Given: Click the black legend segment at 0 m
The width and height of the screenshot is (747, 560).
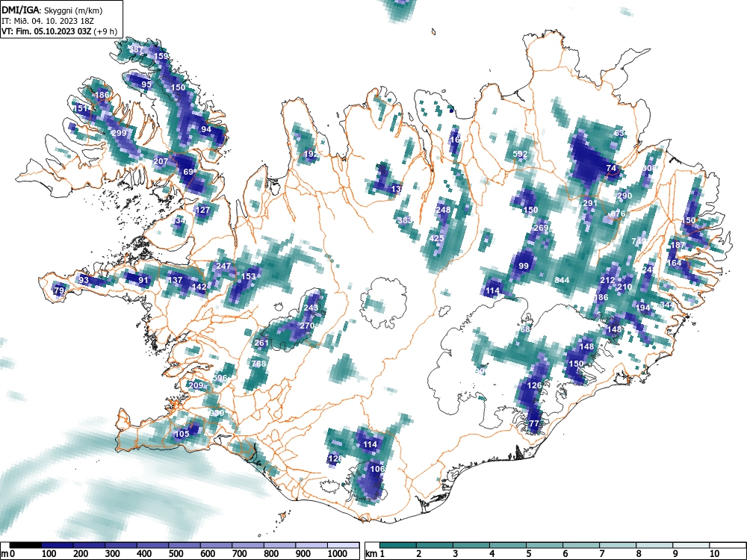Looking at the screenshot, I should [25, 545].
